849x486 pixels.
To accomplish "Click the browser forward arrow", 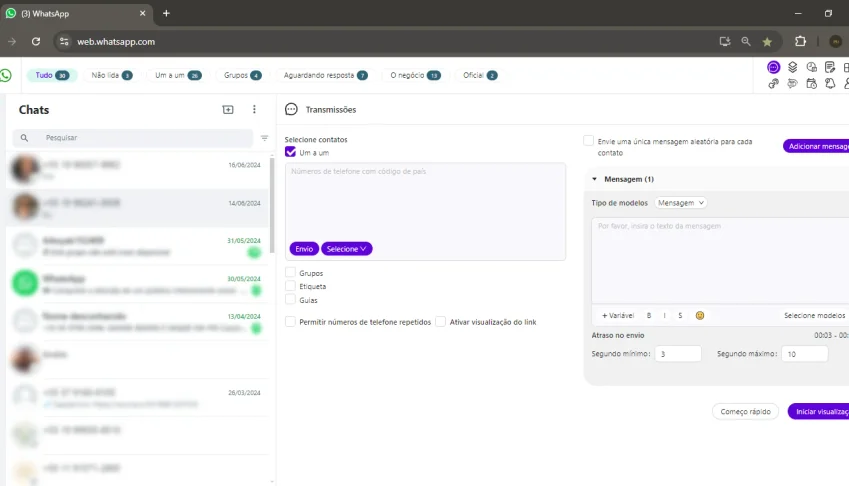I will click(12, 42).
